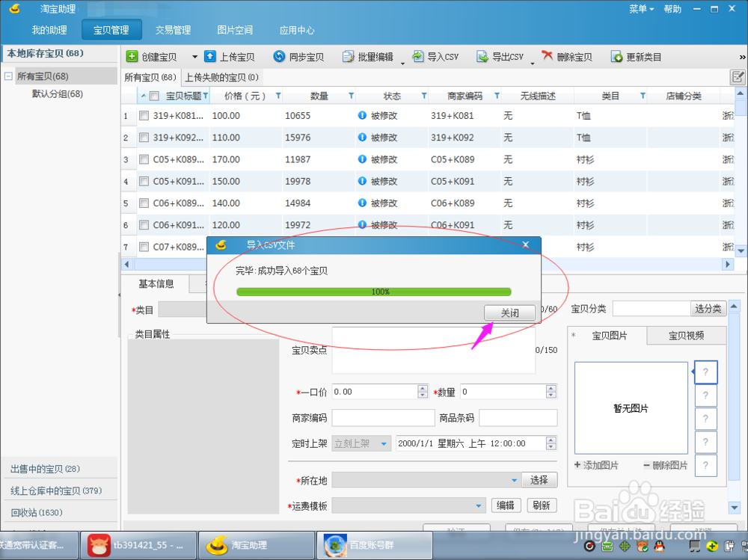
Task: Check the row 5 item C06+K089 checkbox
Action: point(144,203)
